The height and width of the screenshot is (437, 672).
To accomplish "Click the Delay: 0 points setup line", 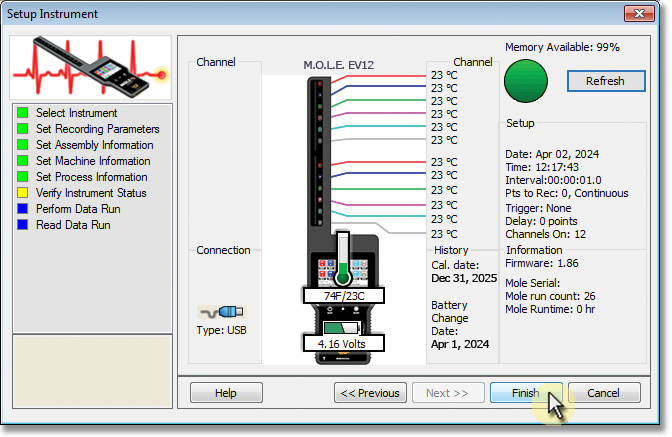I will pos(541,221).
